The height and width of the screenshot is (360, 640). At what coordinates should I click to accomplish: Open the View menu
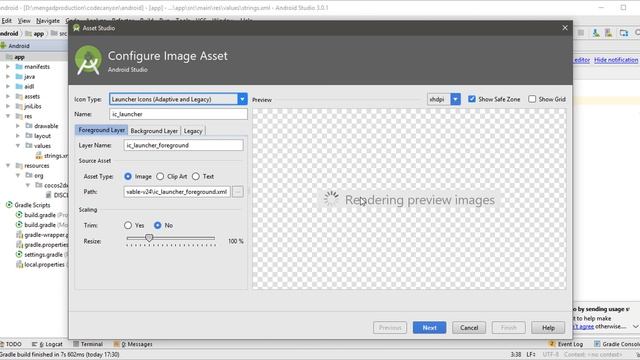coord(24,20)
